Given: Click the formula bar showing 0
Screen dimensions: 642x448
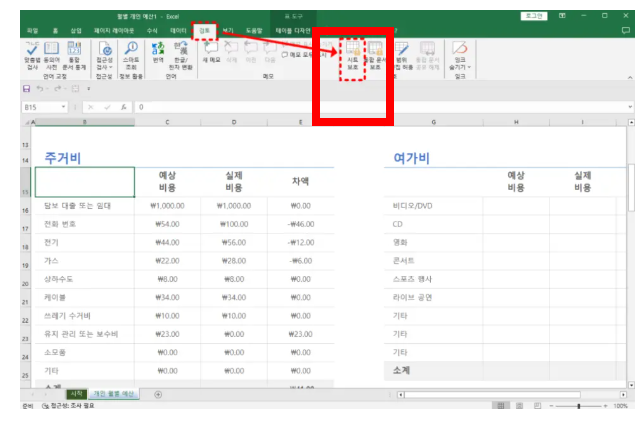Looking at the screenshot, I should point(380,107).
